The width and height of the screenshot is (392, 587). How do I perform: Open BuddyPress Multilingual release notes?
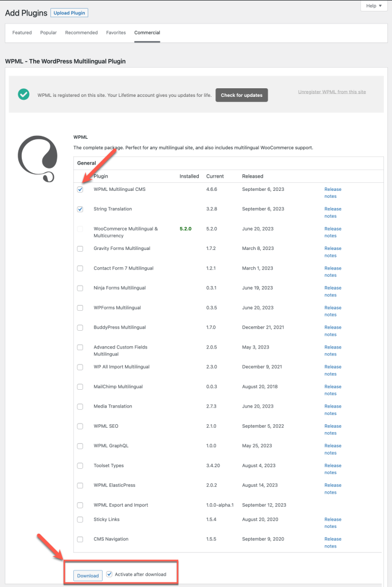(333, 331)
